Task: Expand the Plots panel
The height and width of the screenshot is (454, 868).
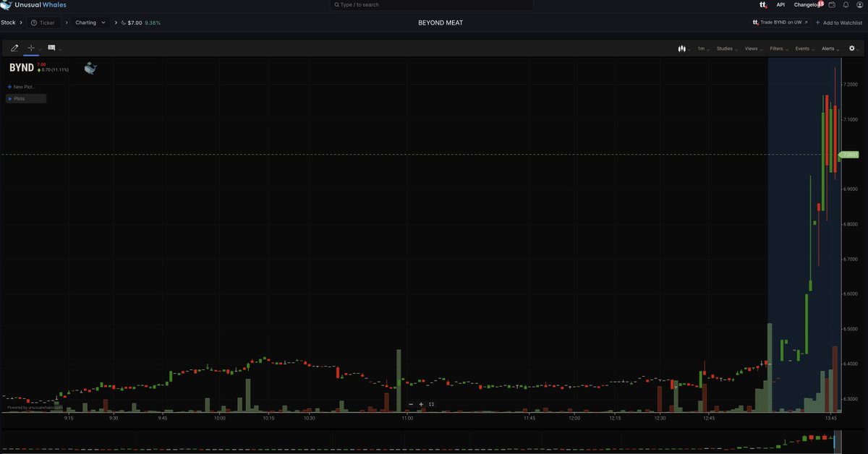Action: (26, 98)
